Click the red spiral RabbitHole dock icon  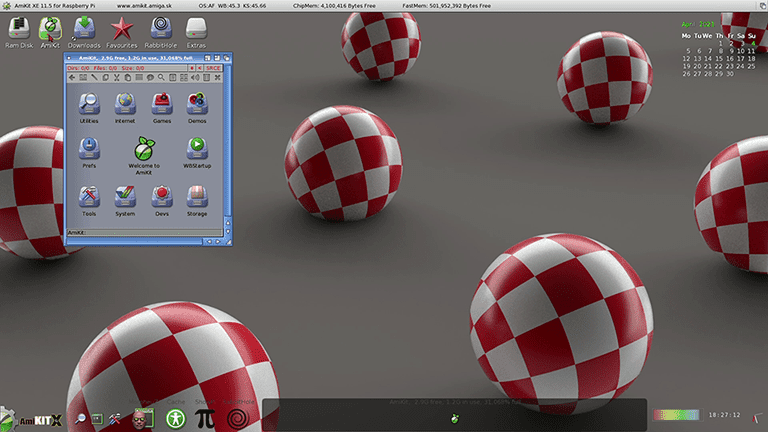point(238,419)
